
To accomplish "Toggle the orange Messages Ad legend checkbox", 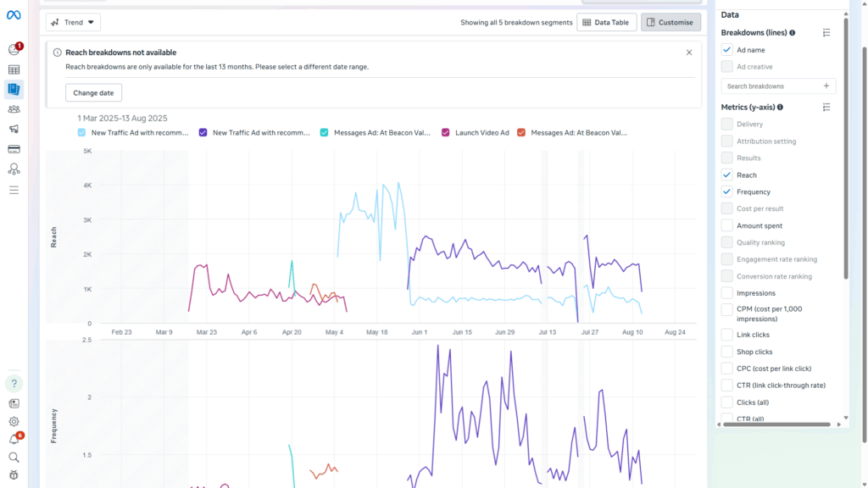I will (x=521, y=133).
